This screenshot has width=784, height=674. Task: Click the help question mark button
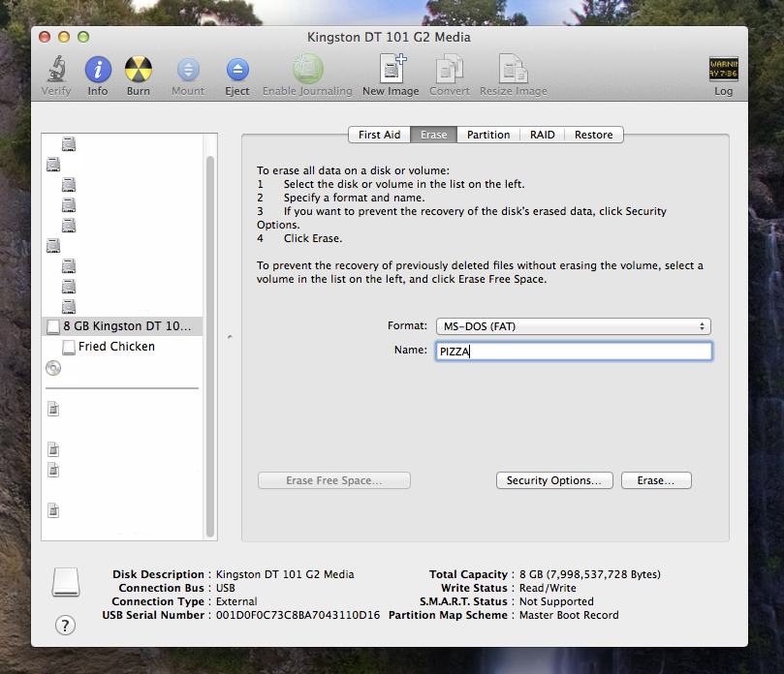coord(65,625)
